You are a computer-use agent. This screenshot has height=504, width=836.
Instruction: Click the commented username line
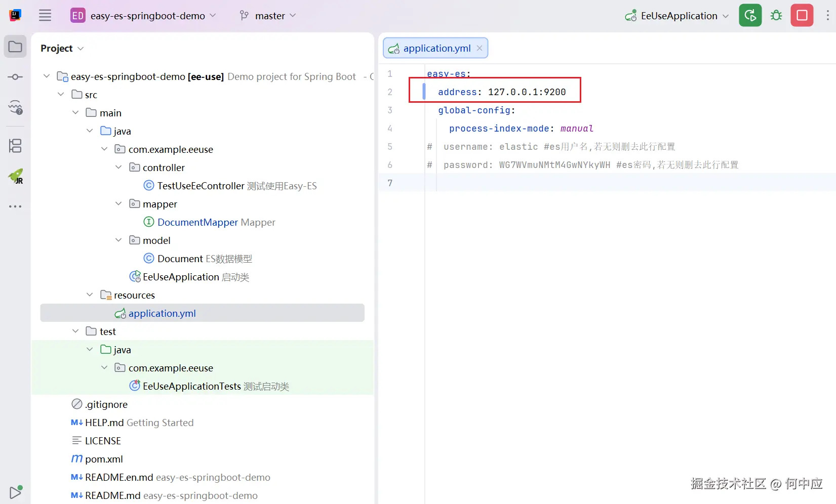551,146
